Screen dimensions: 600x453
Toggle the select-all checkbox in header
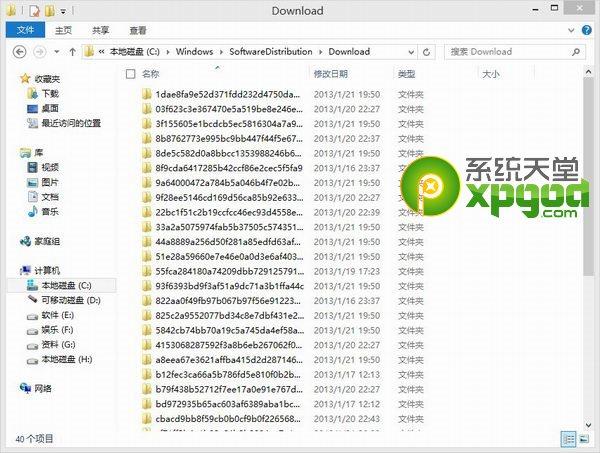[x=130, y=74]
